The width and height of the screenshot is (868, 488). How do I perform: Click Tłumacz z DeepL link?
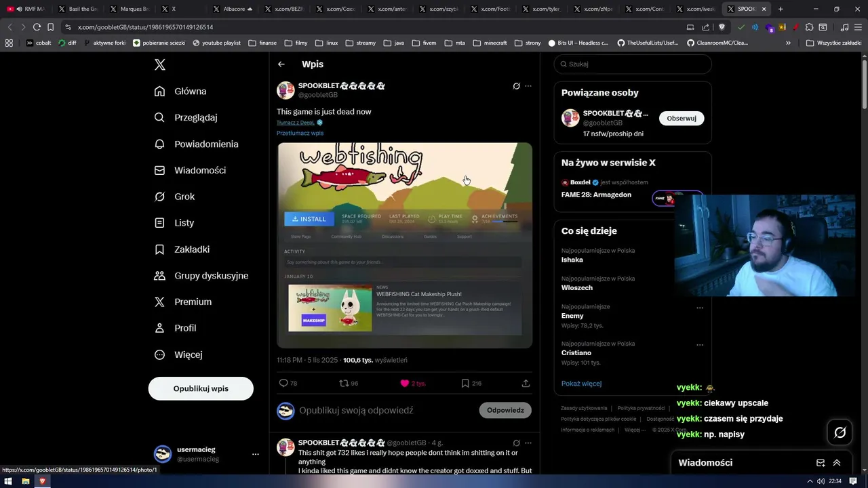click(296, 123)
